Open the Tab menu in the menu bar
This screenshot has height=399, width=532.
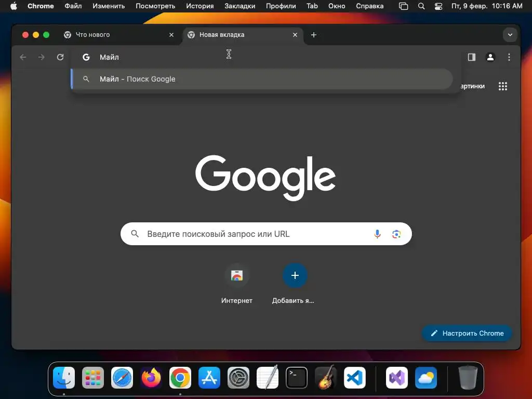click(312, 6)
